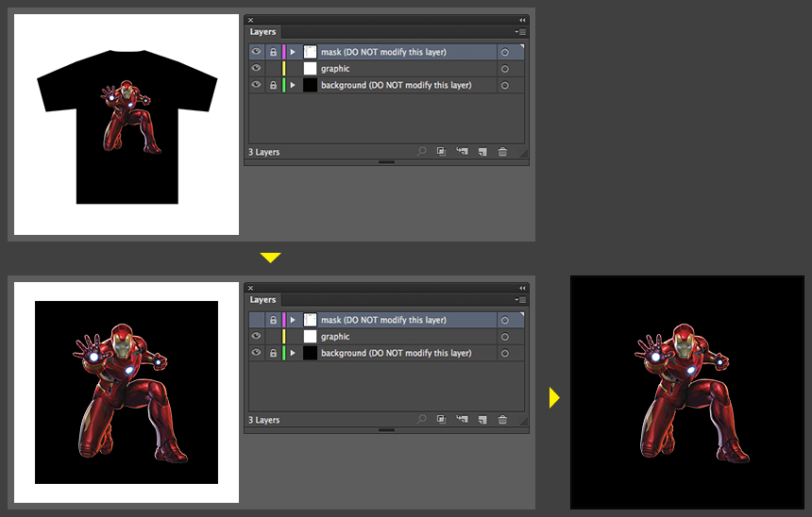Target the graphic layer circle in top panel

(x=504, y=69)
